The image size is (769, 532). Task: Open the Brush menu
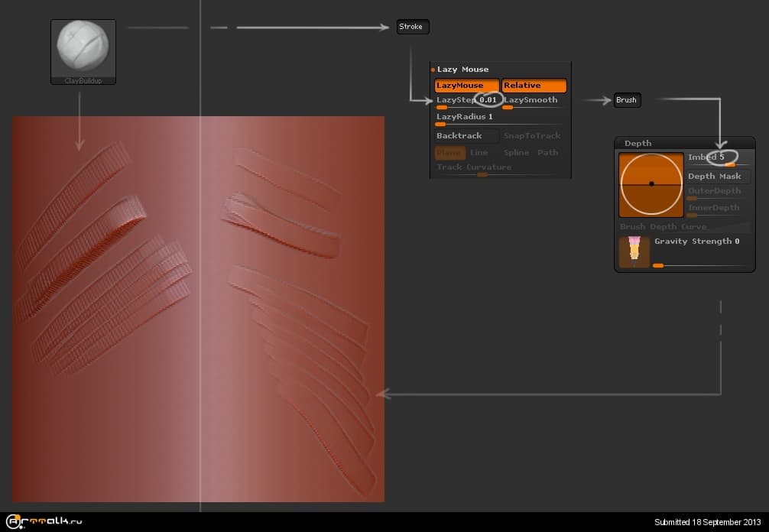click(626, 99)
